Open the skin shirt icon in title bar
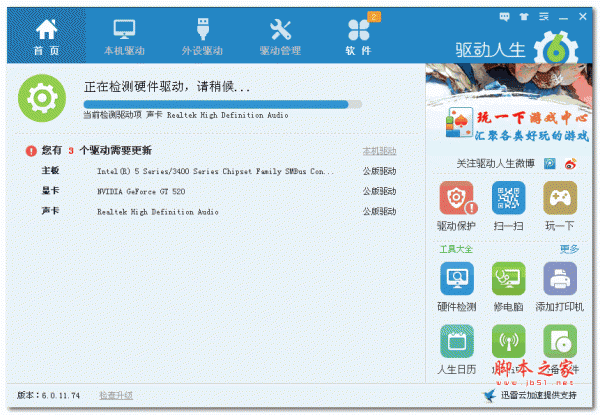 [523, 17]
